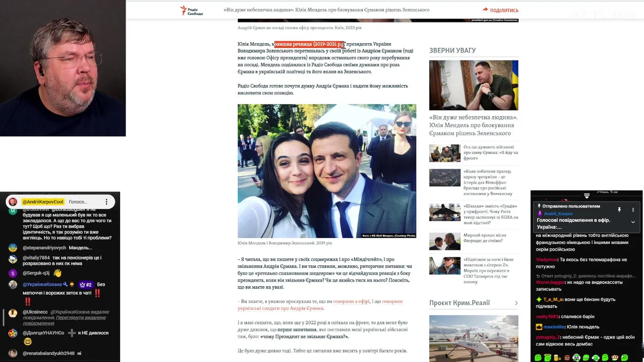Screen dimensions: 644x362
Task: Open the sidebar article 'Ось що думають військові про заяву Єрмака'
Action: [x=491, y=152]
